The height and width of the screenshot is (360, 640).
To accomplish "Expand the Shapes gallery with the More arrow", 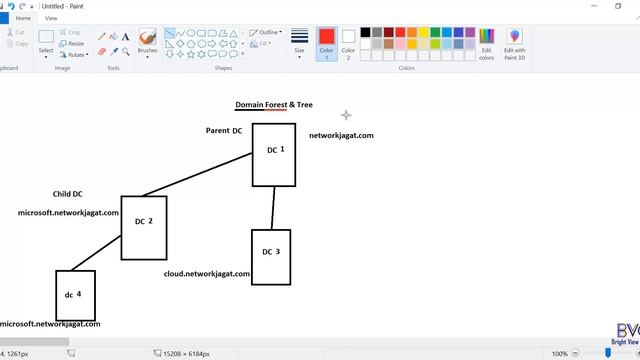I will 243,54.
